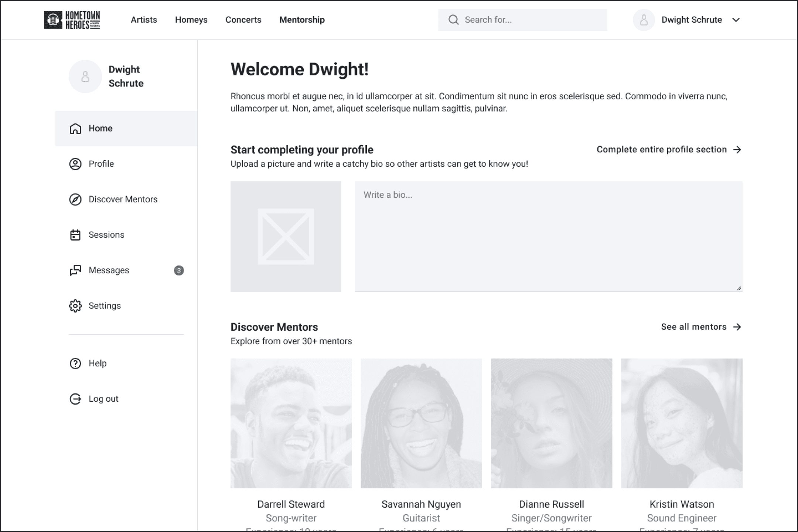798x532 pixels.
Task: Click the Darrell Steward name
Action: (291, 504)
